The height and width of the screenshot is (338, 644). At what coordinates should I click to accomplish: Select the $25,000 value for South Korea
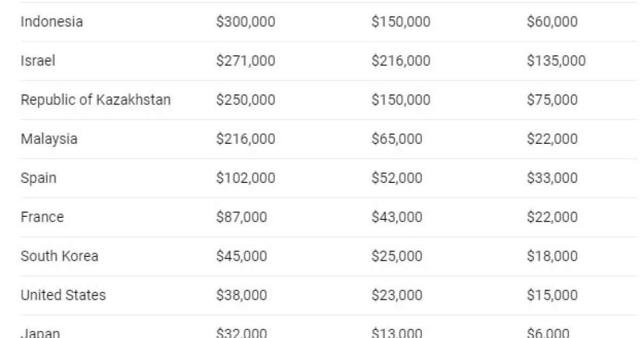397,256
